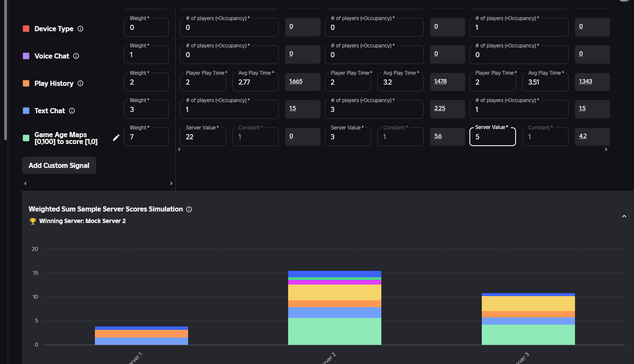Add a custom signal
The image size is (634, 364).
59,165
